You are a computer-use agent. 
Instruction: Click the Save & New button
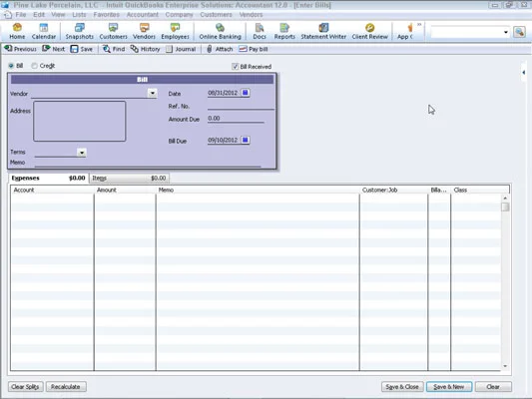click(x=449, y=387)
